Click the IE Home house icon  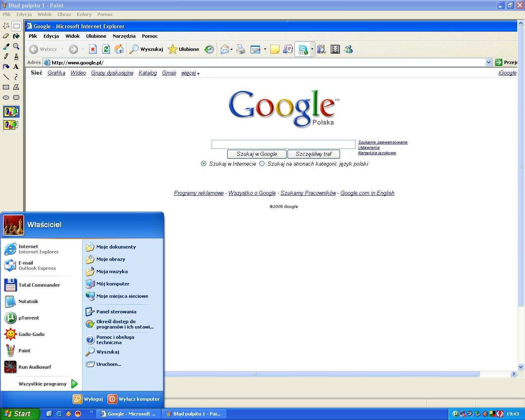119,49
